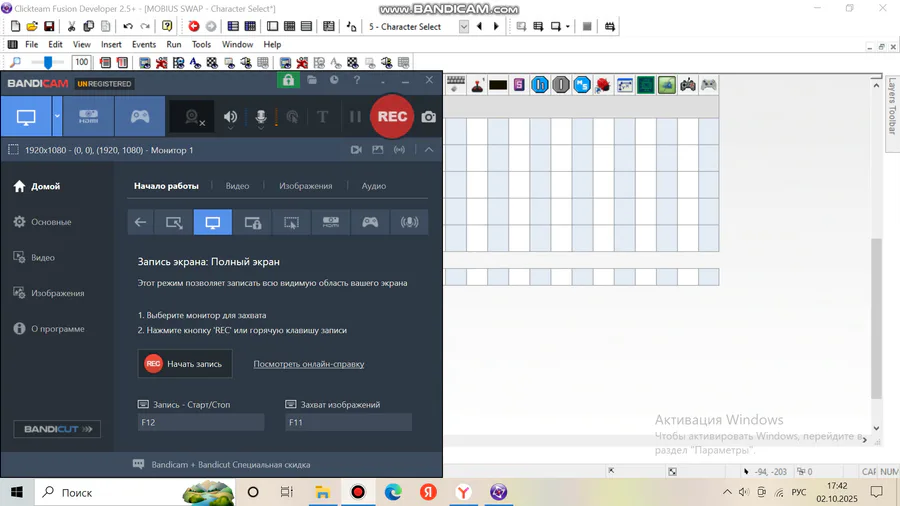
Task: Toggle the webcam overlay in Bandicam
Action: pos(193,117)
